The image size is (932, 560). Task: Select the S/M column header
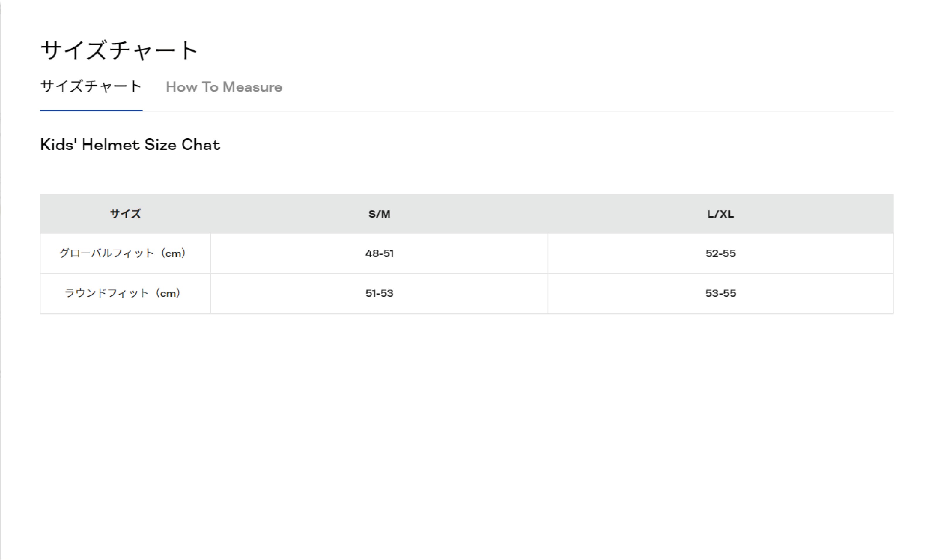click(x=379, y=214)
